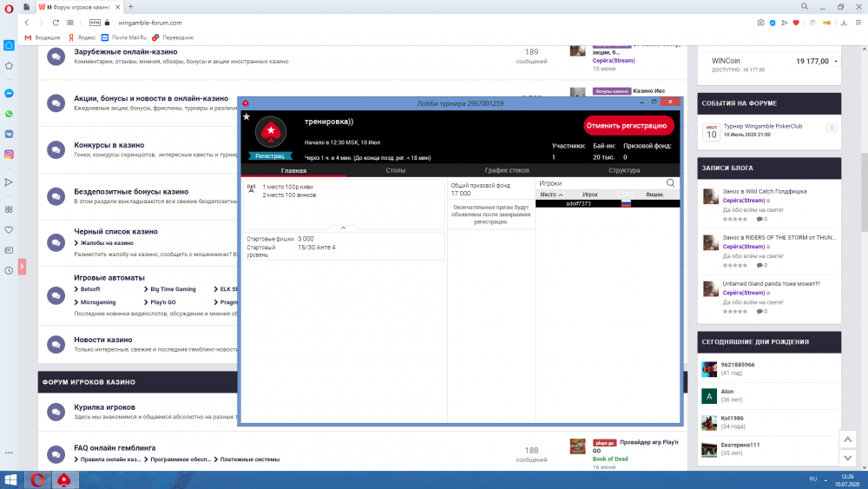The width and height of the screenshot is (868, 489).
Task: Click the player search magnifier icon
Action: pos(670,183)
